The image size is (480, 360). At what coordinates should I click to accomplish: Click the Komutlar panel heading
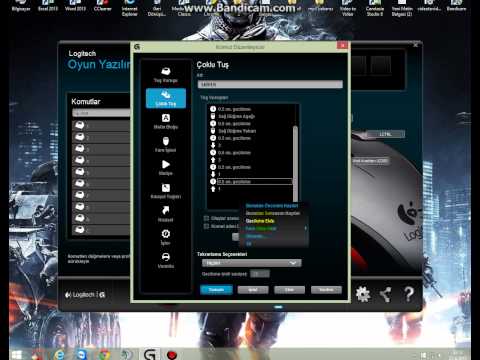[x=86, y=101]
